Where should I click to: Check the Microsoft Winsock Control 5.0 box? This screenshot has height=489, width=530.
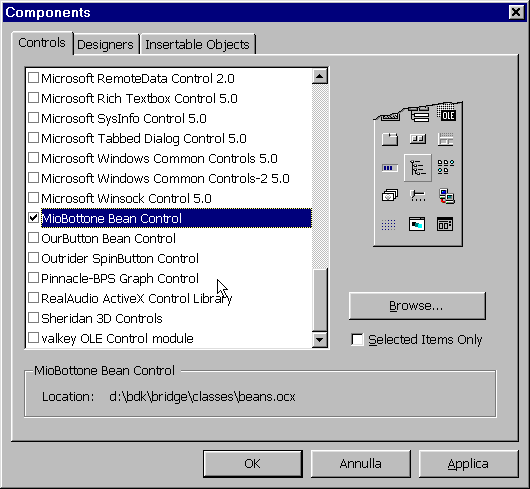point(33,198)
